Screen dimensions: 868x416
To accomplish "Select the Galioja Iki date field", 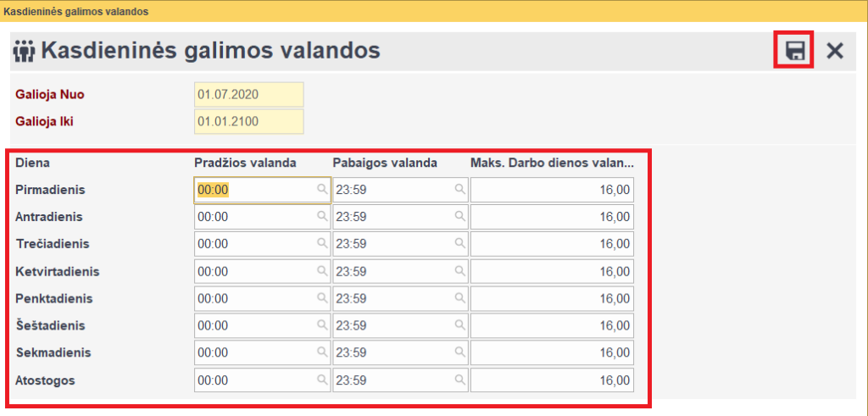I will [248, 121].
